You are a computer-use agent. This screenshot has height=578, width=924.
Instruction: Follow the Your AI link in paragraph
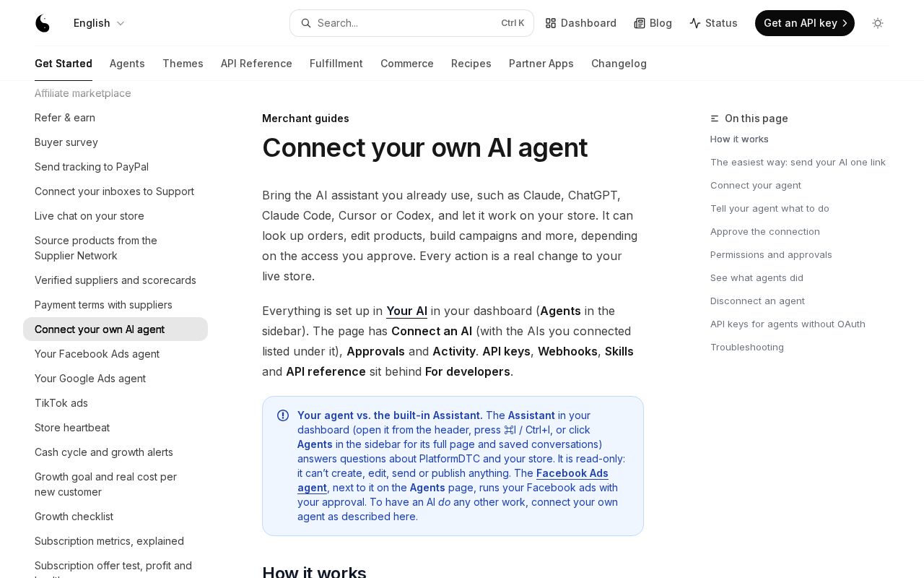pyautogui.click(x=406, y=311)
